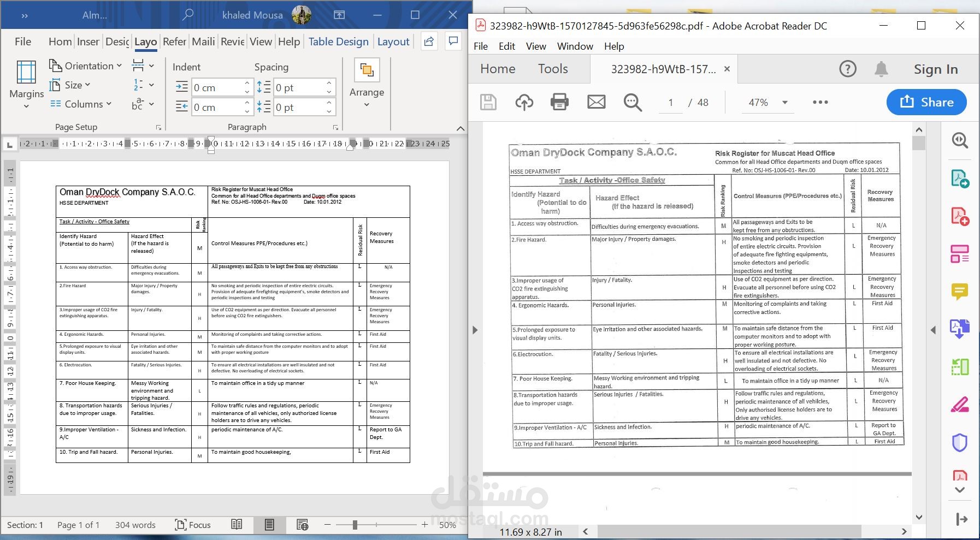Click the Word ribbon display options icon
This screenshot has height=540, width=980.
pos(339,15)
